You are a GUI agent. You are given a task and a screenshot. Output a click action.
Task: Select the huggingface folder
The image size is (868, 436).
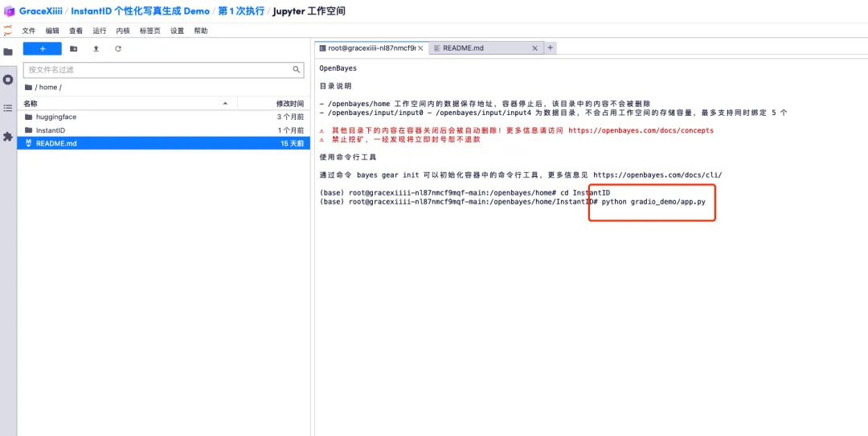click(x=163, y=117)
